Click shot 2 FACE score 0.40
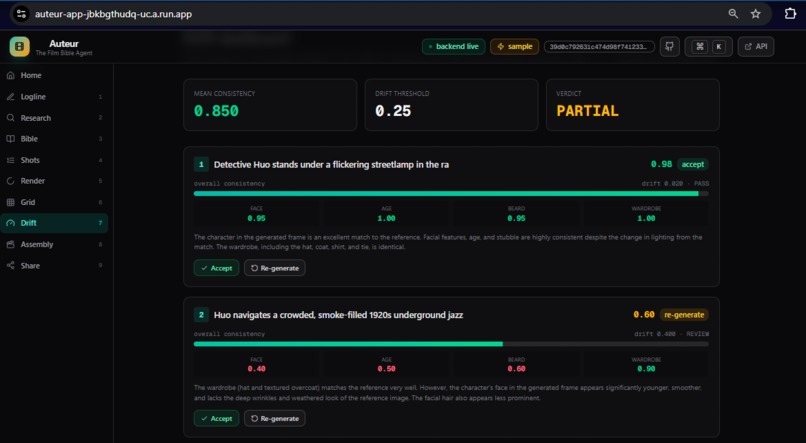 (257, 369)
